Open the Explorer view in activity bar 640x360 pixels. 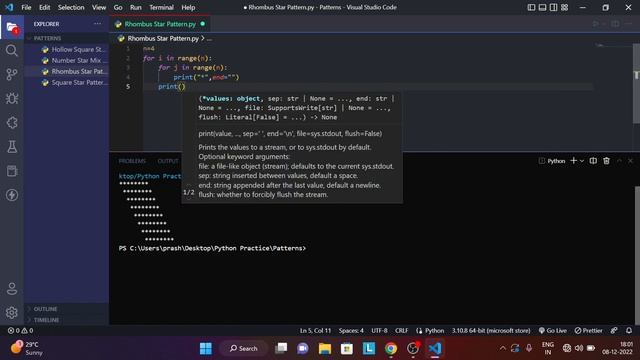coord(12,28)
